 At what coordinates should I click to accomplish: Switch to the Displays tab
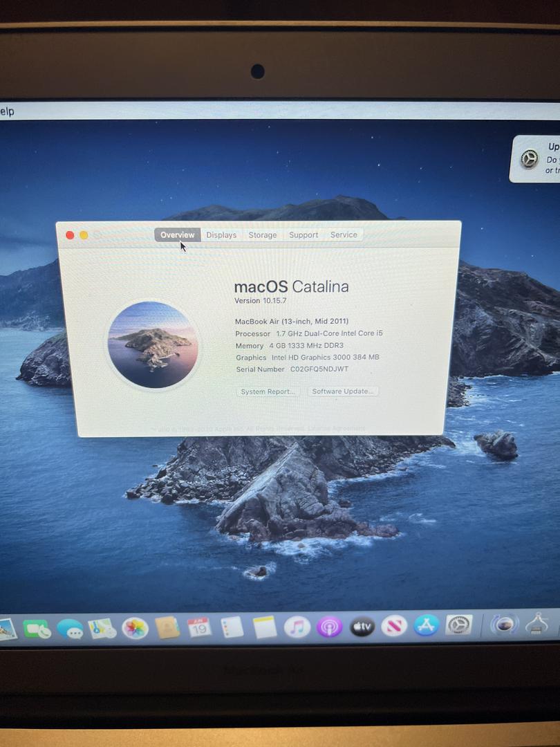coord(221,235)
